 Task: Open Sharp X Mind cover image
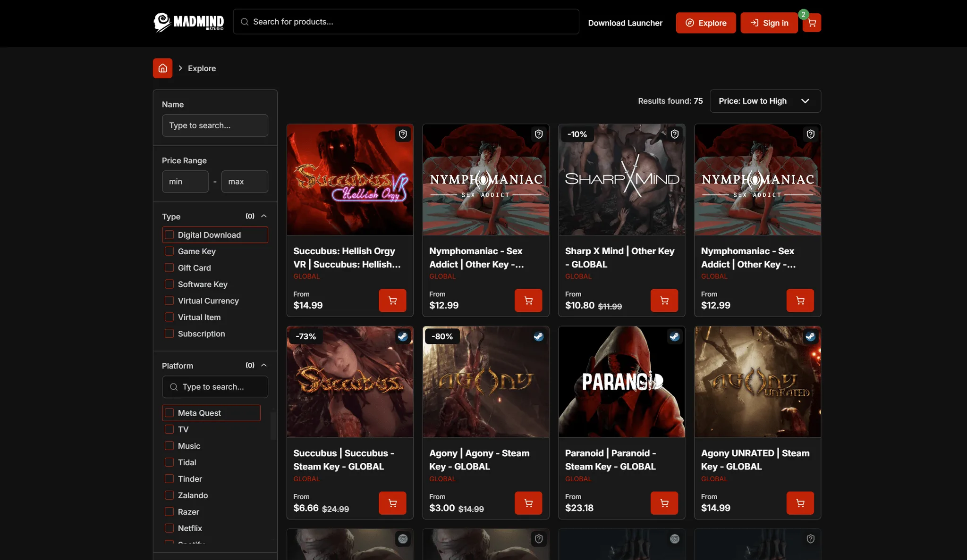622,180
